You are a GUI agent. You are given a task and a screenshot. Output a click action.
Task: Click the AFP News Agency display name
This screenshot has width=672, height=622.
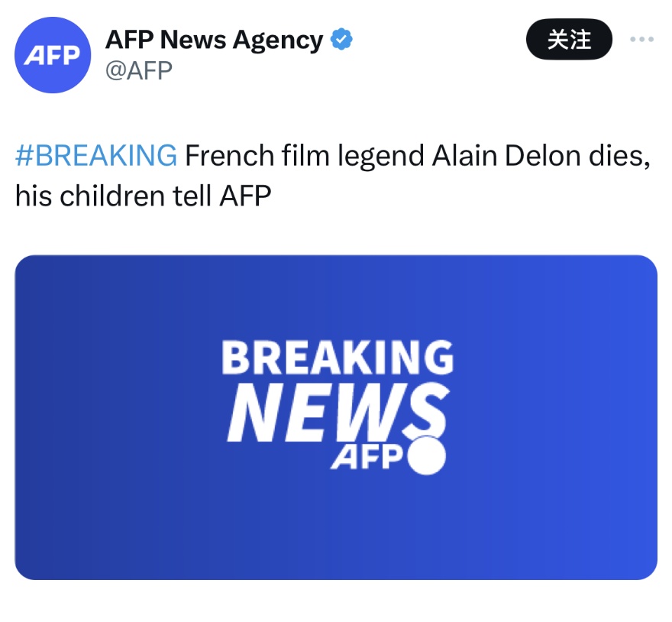[214, 39]
